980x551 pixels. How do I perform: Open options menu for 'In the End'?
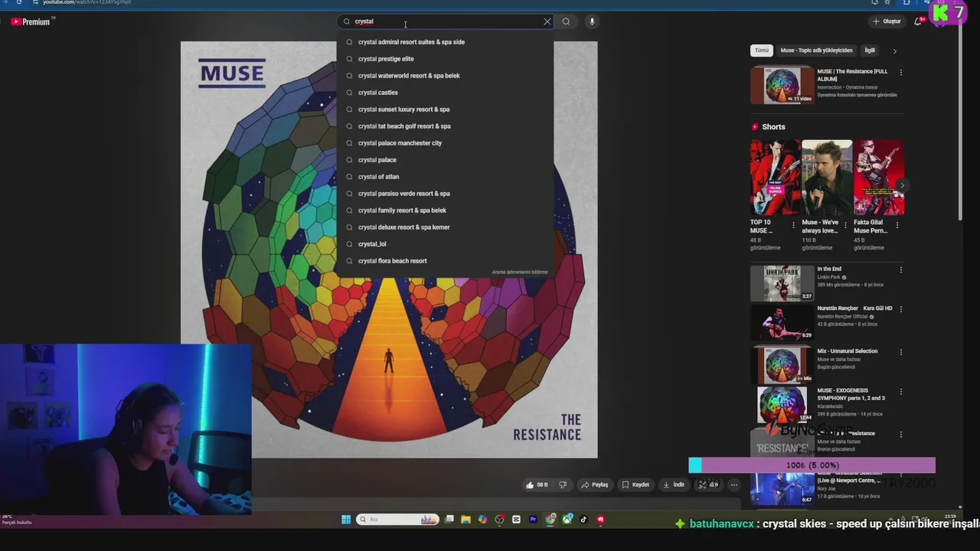pyautogui.click(x=900, y=270)
